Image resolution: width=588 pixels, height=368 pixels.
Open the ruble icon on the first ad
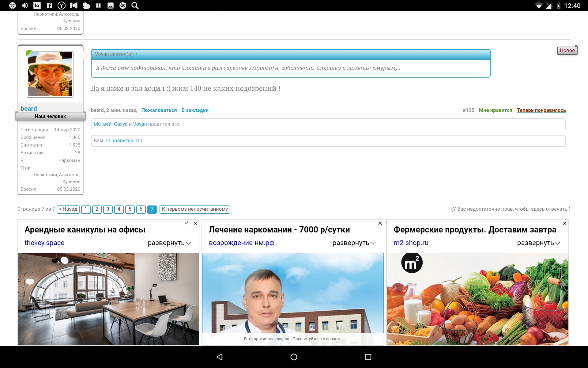(187, 223)
